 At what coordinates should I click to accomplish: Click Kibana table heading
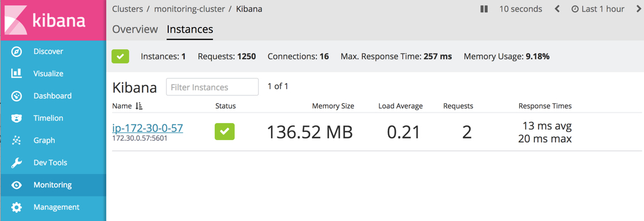[x=134, y=87]
